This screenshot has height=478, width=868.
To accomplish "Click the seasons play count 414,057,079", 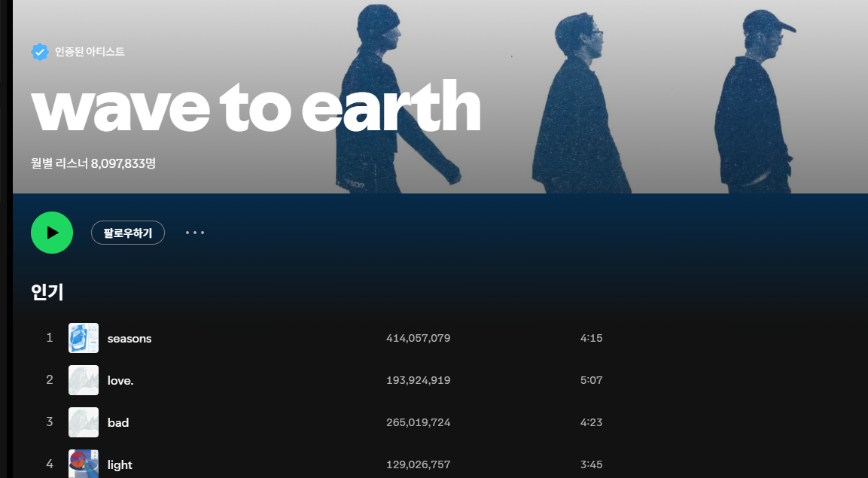I will [x=419, y=338].
